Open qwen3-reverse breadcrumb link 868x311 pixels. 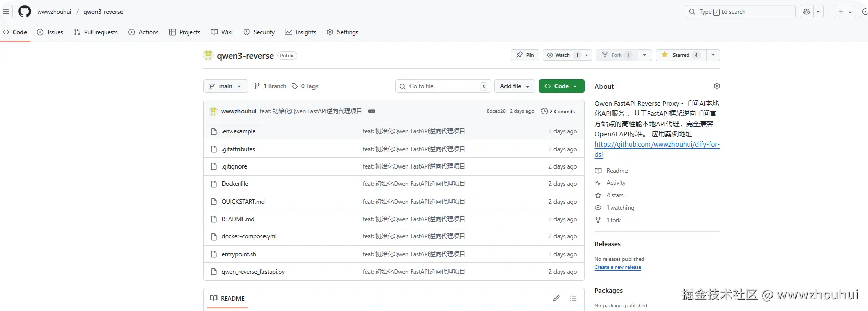point(103,12)
